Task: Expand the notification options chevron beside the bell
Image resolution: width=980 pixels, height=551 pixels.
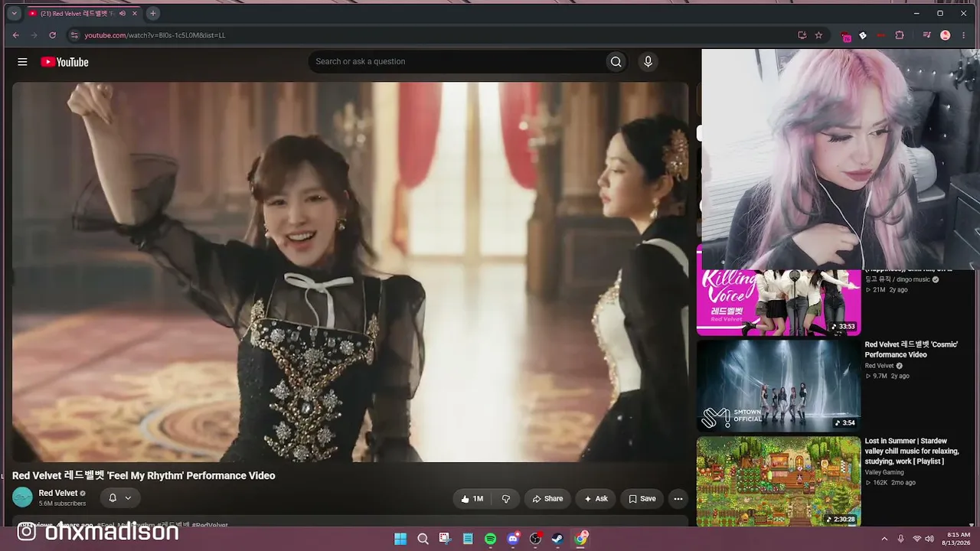Action: [128, 498]
